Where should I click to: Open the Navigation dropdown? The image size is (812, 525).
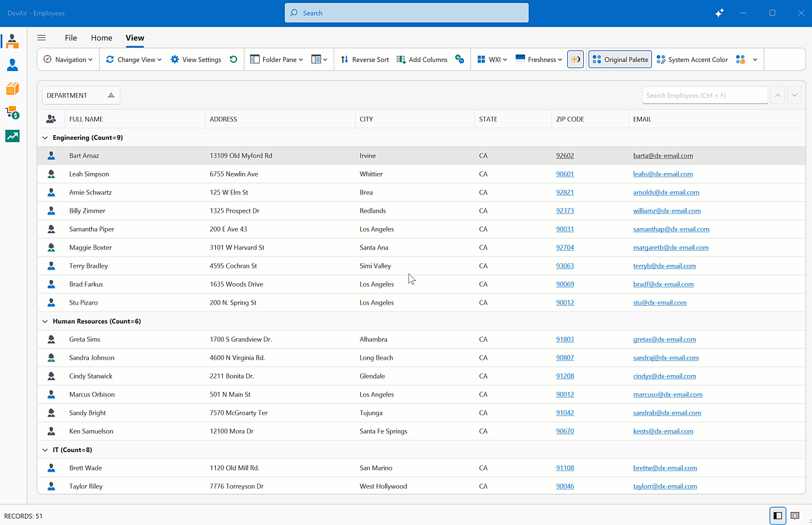pyautogui.click(x=68, y=59)
